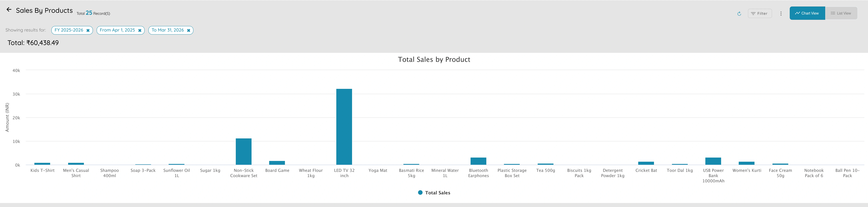Click the Cricket Bat bar
Viewport: 868px width, 207px height.
point(646,163)
